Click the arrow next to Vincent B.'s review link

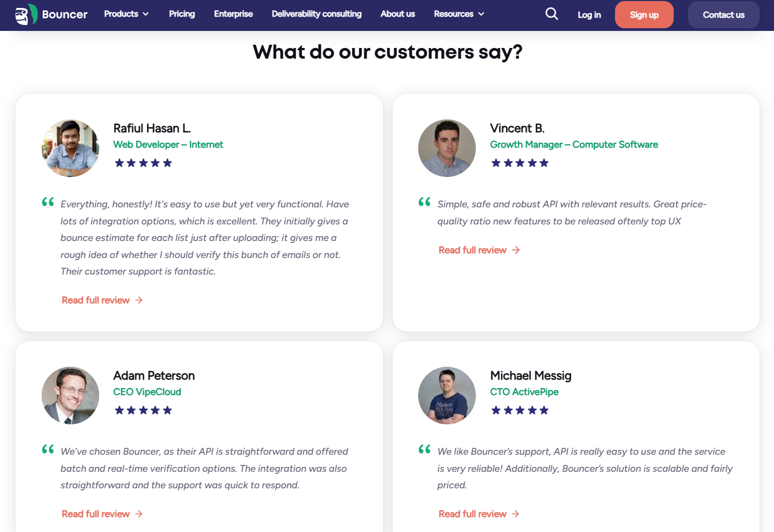tap(515, 250)
